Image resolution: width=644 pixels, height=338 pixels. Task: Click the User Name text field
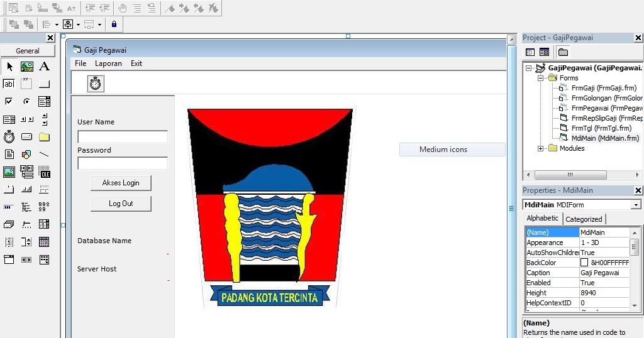point(123,136)
